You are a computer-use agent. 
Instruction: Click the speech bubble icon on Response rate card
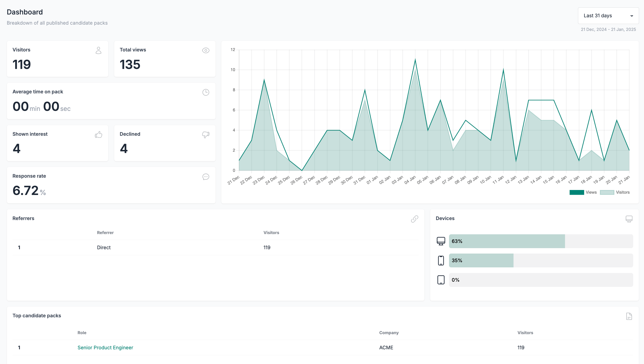[206, 177]
